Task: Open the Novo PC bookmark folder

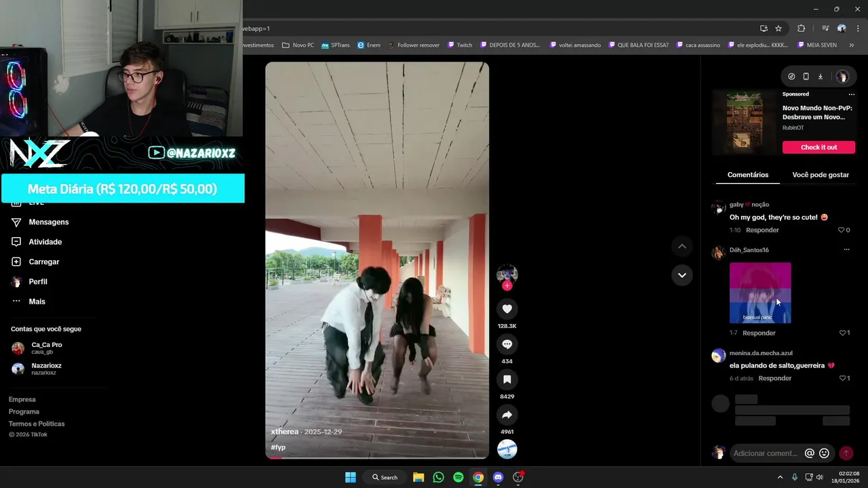Action: pos(298,45)
